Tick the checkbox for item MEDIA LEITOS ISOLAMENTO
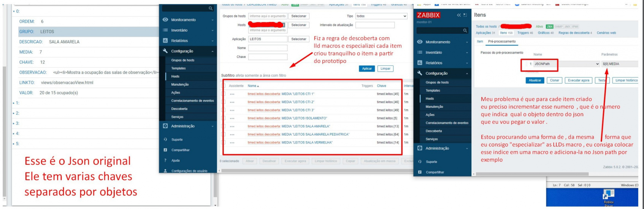 coord(223,118)
